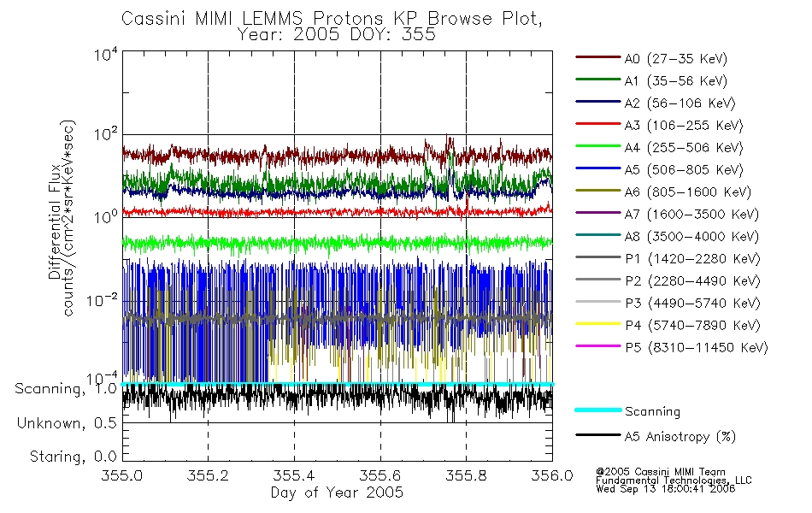Click the yellow P4 legend line

click(598, 324)
